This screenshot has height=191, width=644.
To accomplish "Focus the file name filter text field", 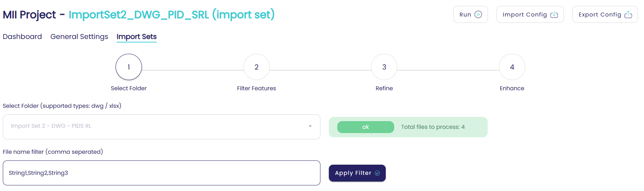I will [161, 173].
